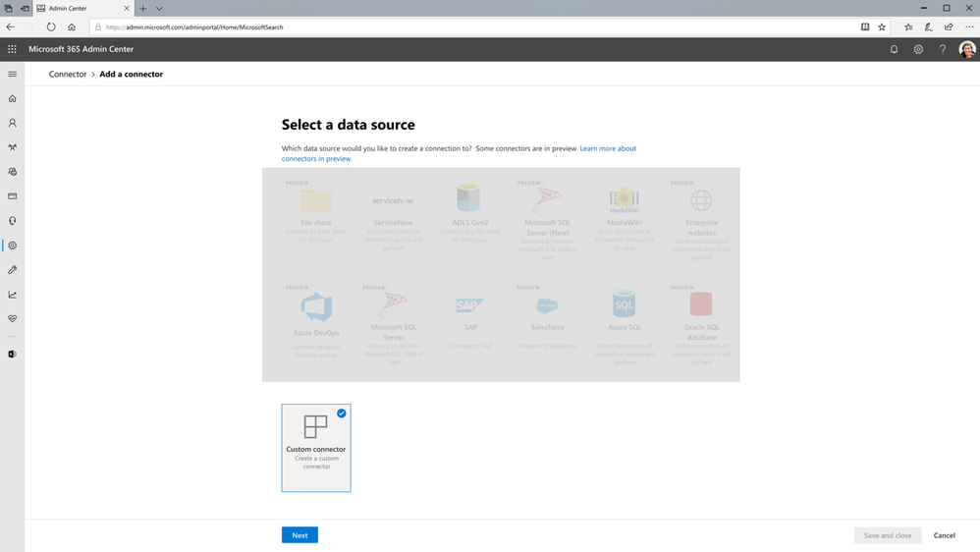Open Support headset icon in sidebar
Image resolution: width=980 pixels, height=552 pixels.
pos(12,221)
